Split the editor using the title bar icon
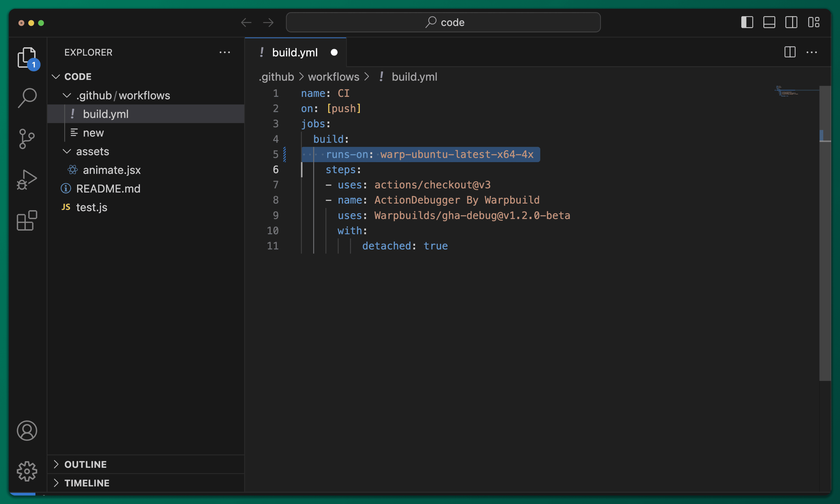Screen dimensions: 840x504 pos(790,52)
